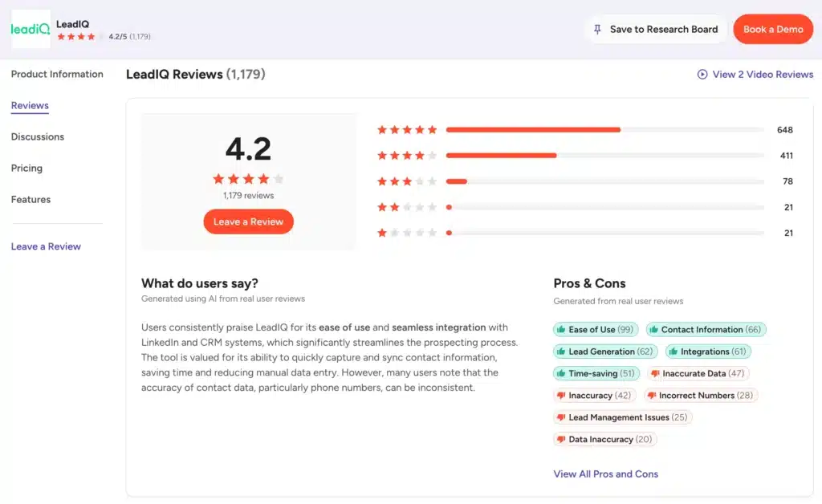Image resolution: width=822 pixels, height=504 pixels.
Task: Open Product Information in the sidebar
Action: [x=57, y=74]
